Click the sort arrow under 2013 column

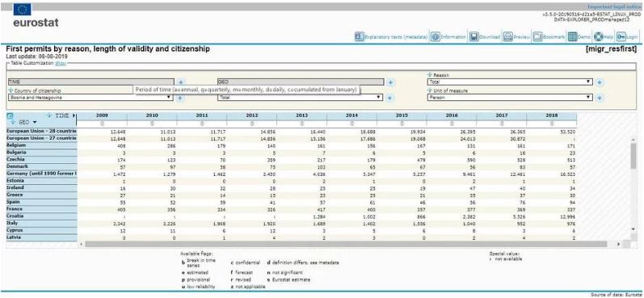coord(302,123)
